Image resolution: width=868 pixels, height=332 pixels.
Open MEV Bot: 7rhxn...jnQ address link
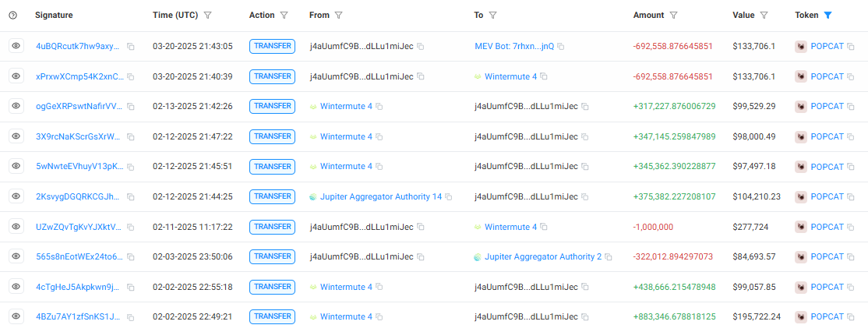point(514,46)
